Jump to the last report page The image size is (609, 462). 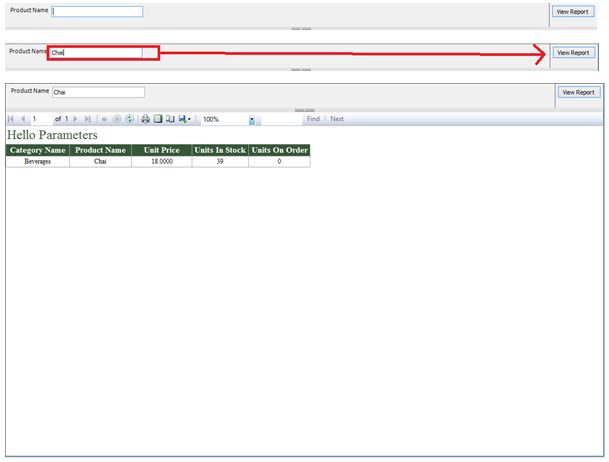(87, 119)
